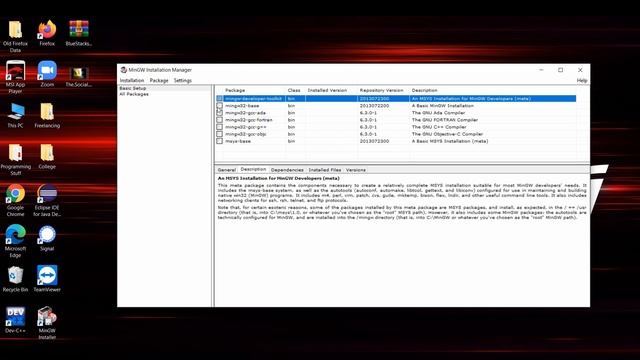
Task: Select the Dev-C++ desktop icon
Action: 15,317
